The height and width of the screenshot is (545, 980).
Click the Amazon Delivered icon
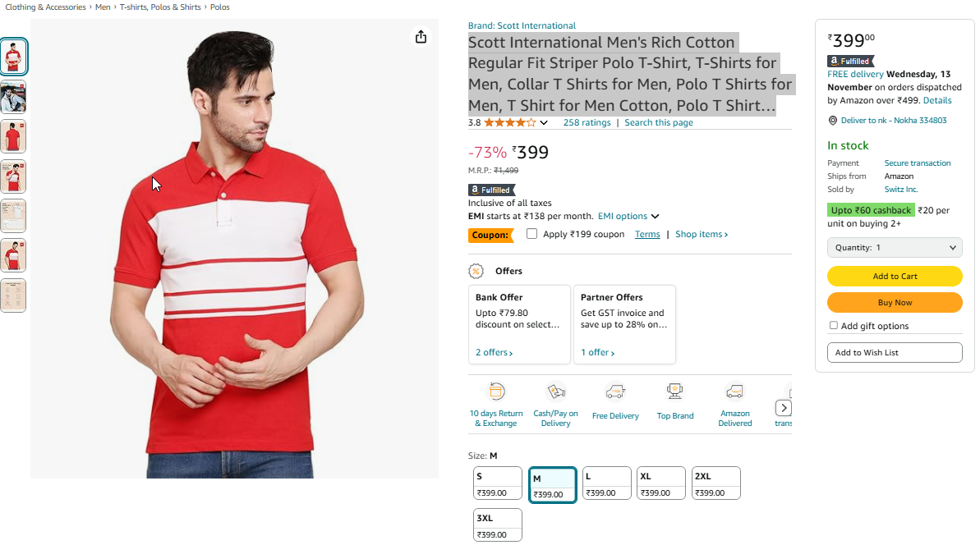click(x=735, y=392)
